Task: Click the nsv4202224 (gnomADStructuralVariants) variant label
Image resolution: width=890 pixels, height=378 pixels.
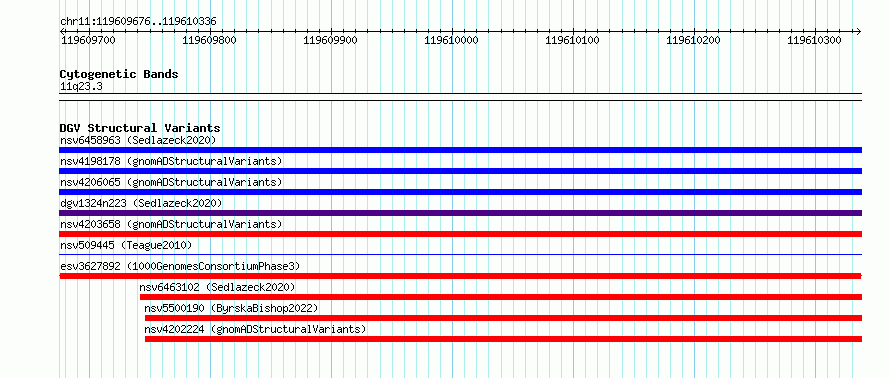Action: coord(255,329)
